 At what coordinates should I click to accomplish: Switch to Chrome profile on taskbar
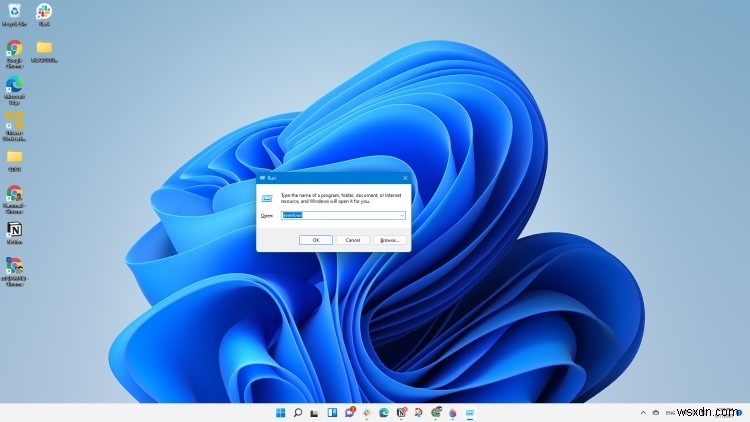[436, 412]
